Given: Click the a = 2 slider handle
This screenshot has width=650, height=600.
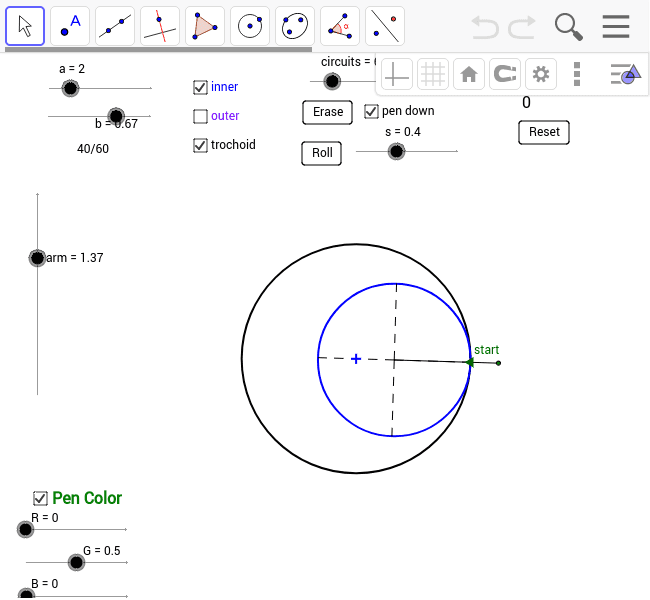Looking at the screenshot, I should (70, 88).
